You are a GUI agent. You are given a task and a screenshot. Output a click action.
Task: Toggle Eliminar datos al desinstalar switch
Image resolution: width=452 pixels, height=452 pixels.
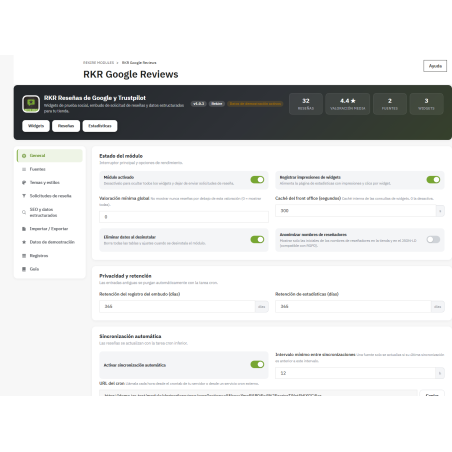[257, 239]
